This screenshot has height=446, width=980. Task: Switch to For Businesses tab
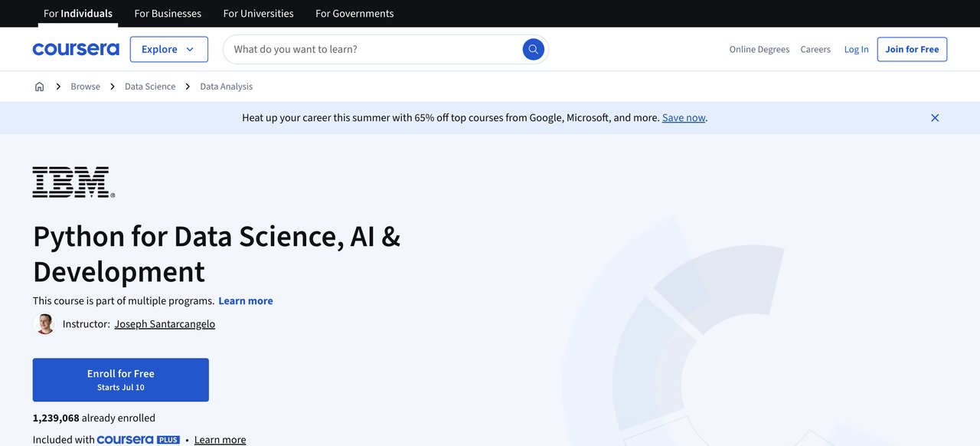168,14
